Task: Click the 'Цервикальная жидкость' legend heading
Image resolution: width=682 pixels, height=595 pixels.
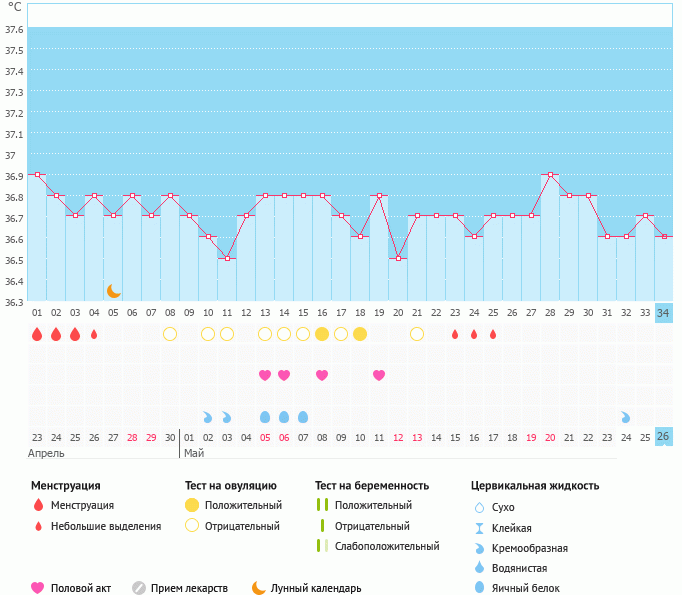Action: pos(535,486)
